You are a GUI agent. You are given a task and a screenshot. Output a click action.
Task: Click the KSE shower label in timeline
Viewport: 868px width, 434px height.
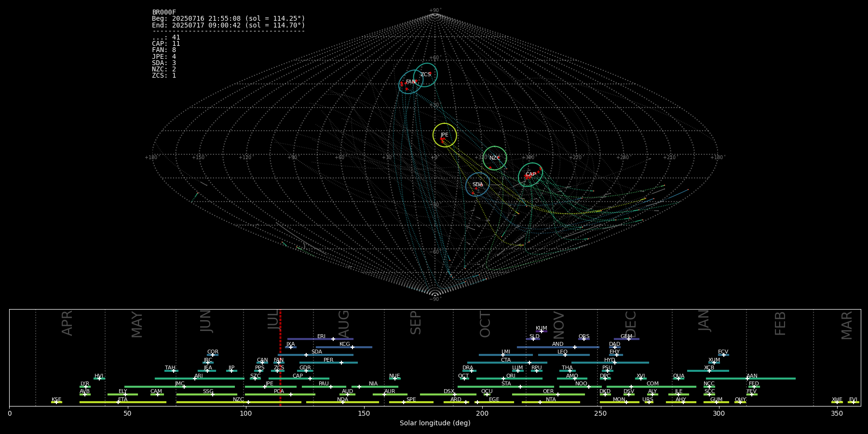56,400
